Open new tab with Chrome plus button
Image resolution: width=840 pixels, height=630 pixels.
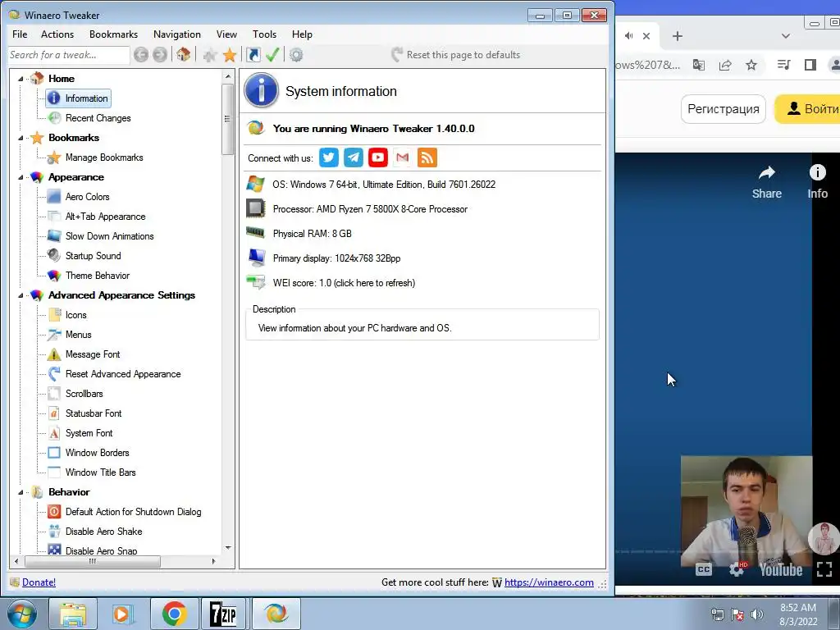(x=677, y=36)
